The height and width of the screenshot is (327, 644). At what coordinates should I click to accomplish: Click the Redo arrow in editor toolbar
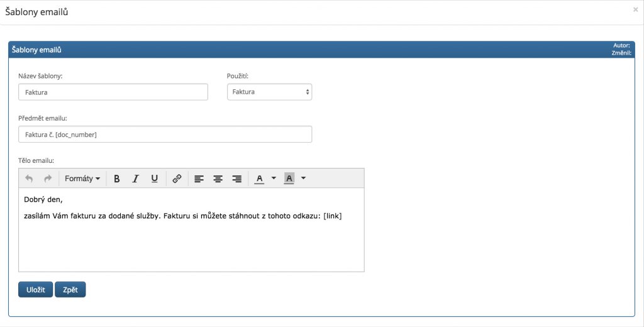pos(48,179)
